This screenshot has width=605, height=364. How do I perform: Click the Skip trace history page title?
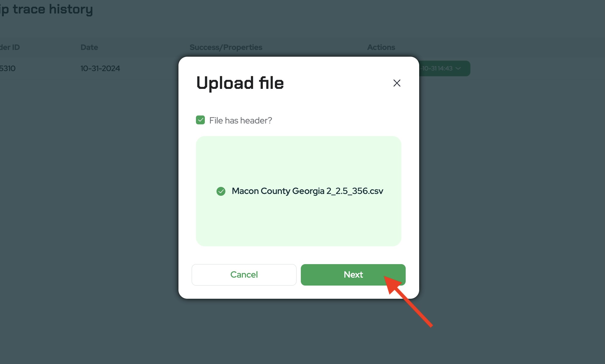pos(46,9)
